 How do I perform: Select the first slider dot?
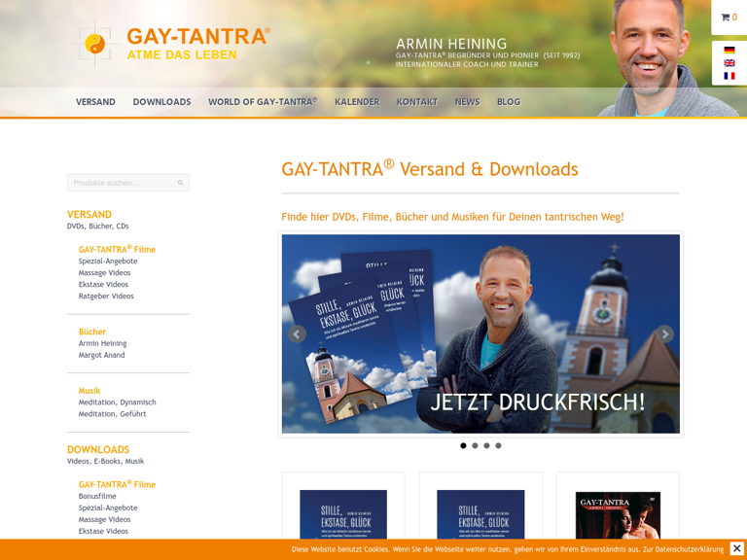pos(463,445)
